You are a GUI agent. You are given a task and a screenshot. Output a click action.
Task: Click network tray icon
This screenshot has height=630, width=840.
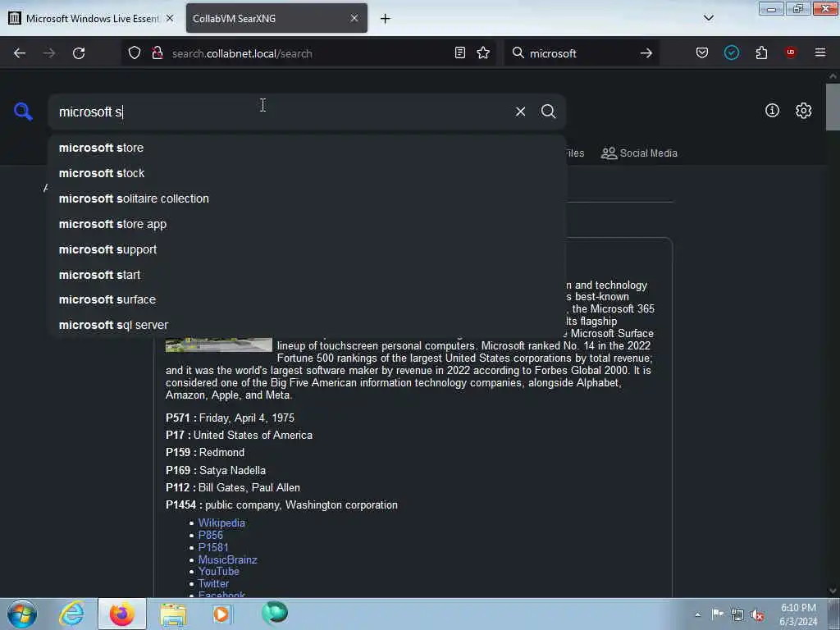pos(737,615)
